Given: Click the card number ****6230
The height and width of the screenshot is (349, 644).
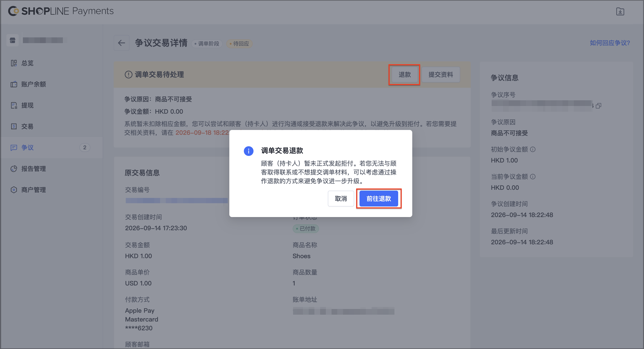Looking at the screenshot, I should coord(139,328).
